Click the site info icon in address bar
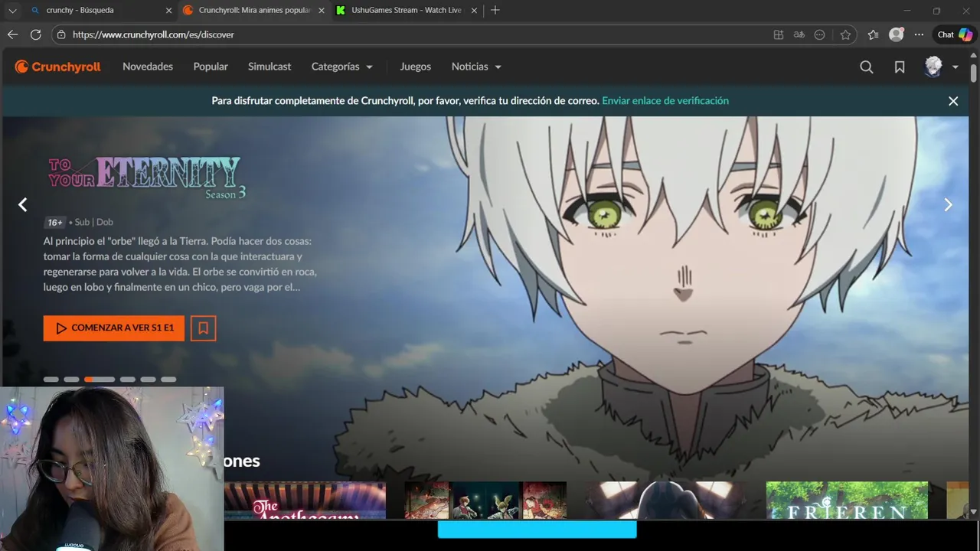980x551 pixels. click(62, 34)
